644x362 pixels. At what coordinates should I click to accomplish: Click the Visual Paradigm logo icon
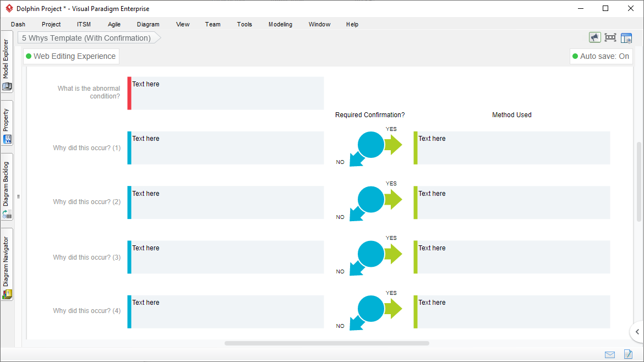pos(9,8)
